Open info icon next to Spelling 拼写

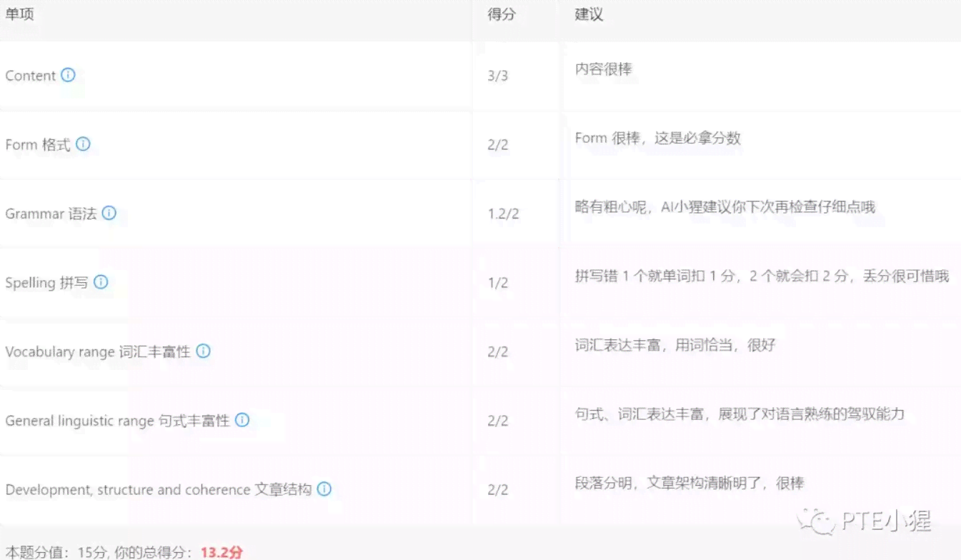(x=101, y=282)
